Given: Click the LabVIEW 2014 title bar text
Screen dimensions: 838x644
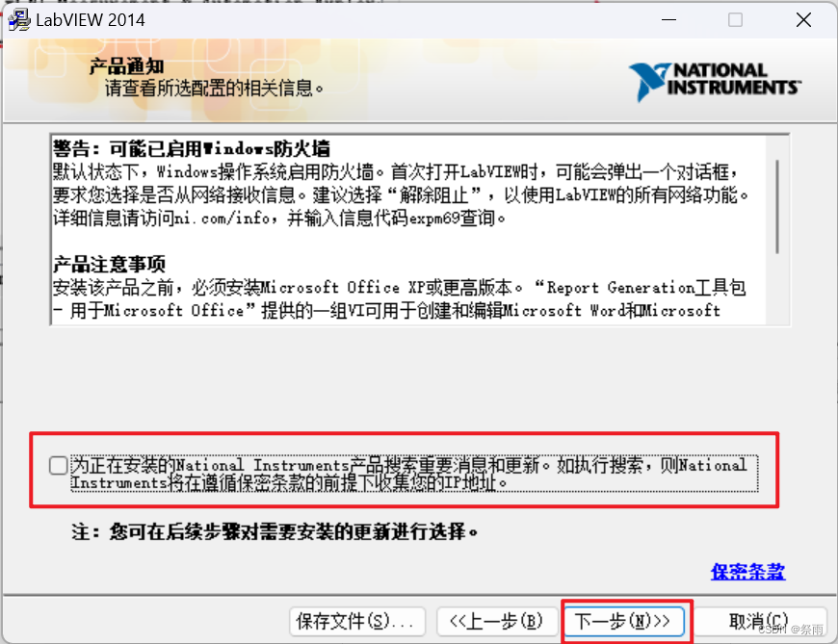Looking at the screenshot, I should (x=93, y=19).
